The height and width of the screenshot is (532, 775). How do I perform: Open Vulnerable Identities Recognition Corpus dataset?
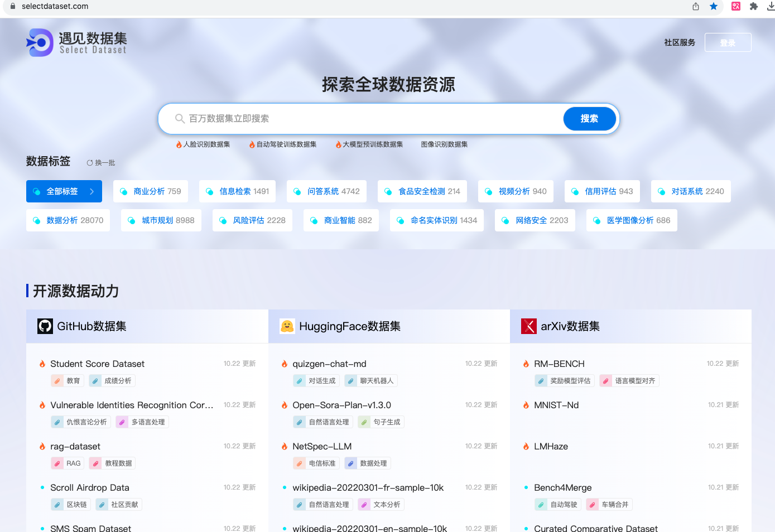[132, 405]
